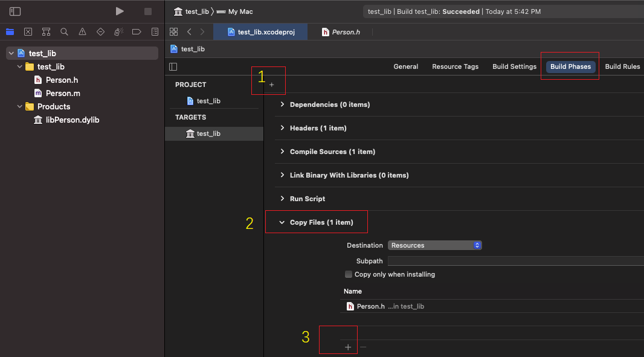Collapse the Products folder in navigator

[x=21, y=106]
